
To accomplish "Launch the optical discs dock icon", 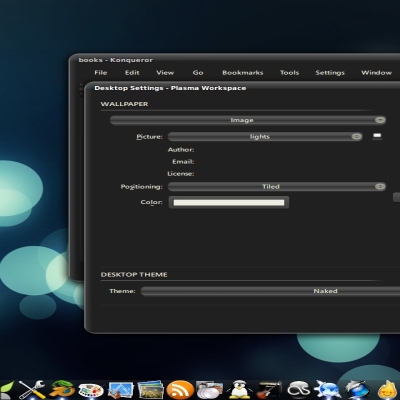I will 209,390.
